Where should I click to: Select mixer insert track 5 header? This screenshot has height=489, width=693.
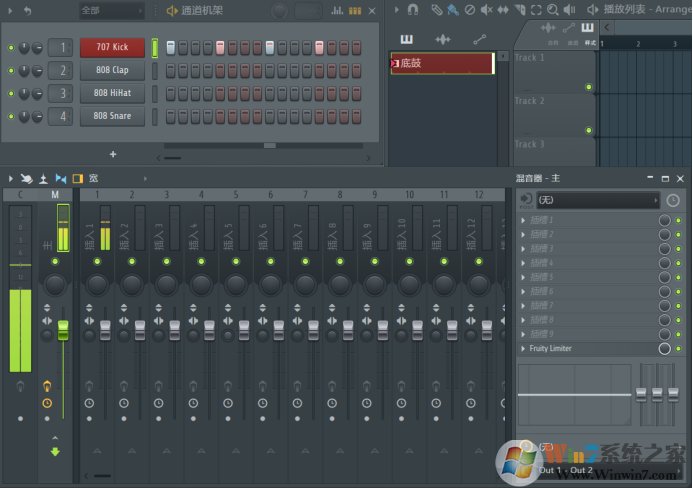(x=235, y=194)
